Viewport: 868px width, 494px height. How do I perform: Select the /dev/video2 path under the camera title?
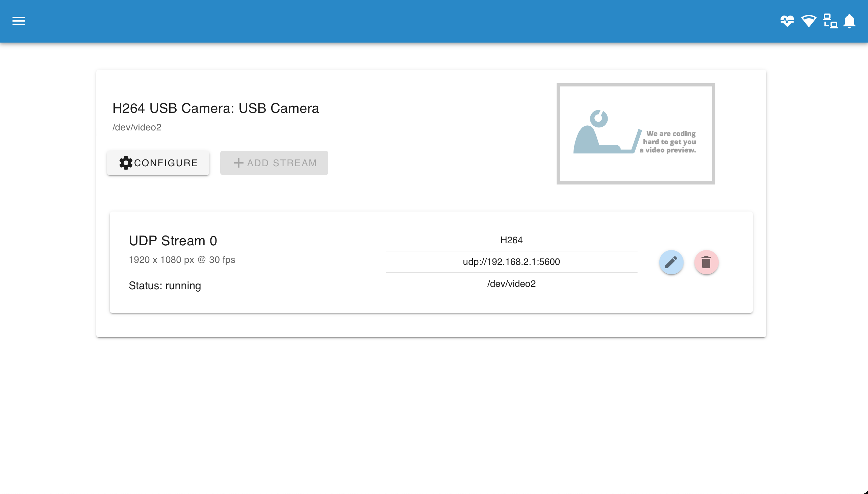[x=137, y=127]
